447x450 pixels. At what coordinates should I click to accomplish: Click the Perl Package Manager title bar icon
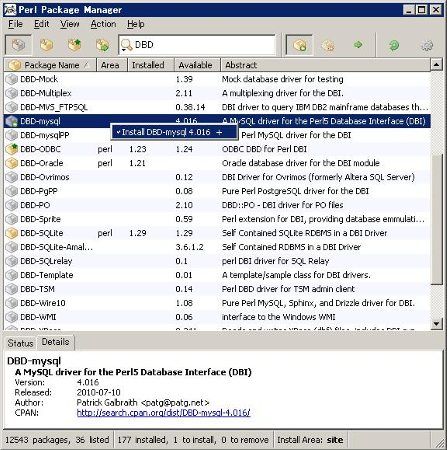click(x=10, y=10)
